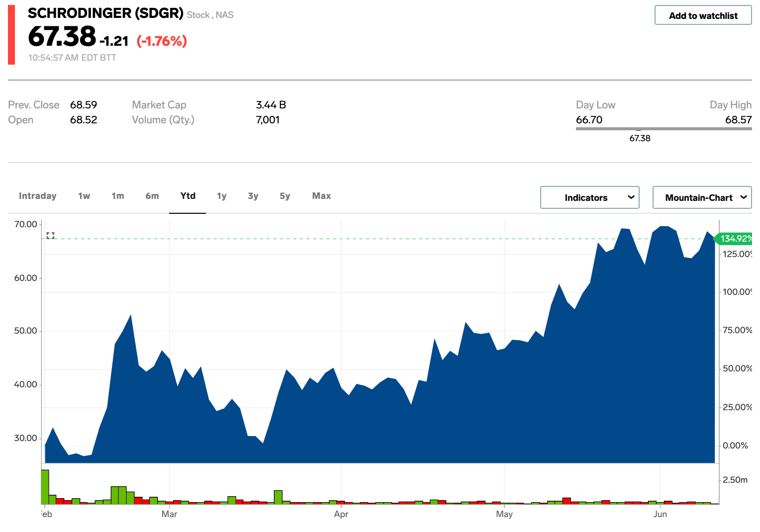The height and width of the screenshot is (532, 760).
Task: Click the Volume (Qty.) label
Action: tap(163, 120)
